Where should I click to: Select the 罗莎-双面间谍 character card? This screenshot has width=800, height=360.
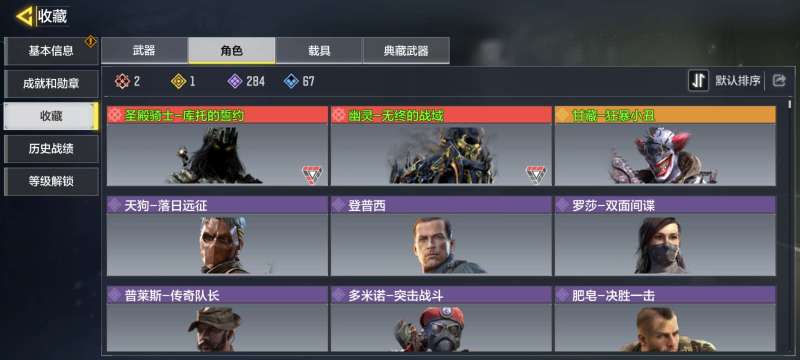point(665,236)
